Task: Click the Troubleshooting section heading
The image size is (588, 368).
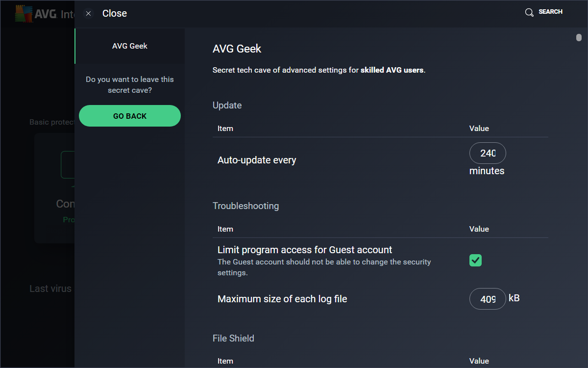Action: point(245,206)
